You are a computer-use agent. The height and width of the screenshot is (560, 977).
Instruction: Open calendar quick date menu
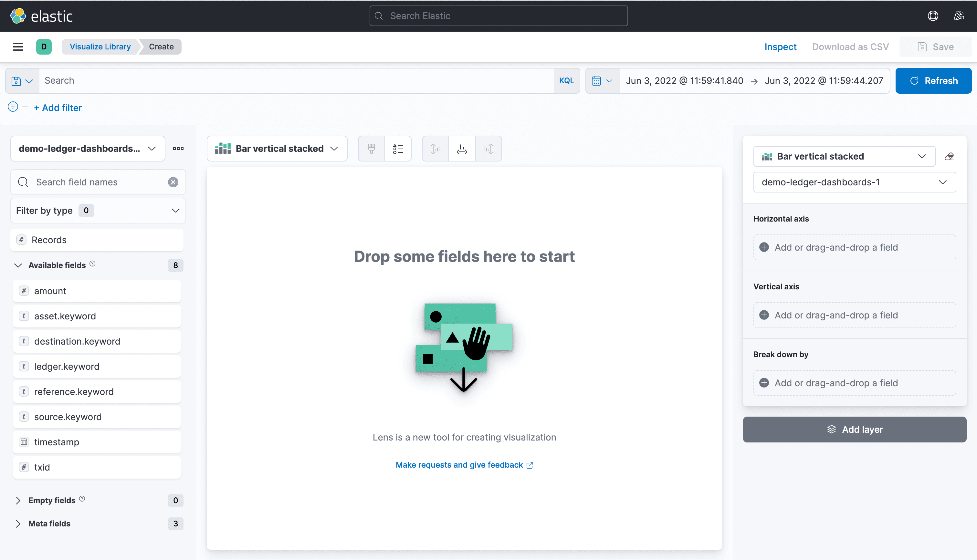point(602,81)
